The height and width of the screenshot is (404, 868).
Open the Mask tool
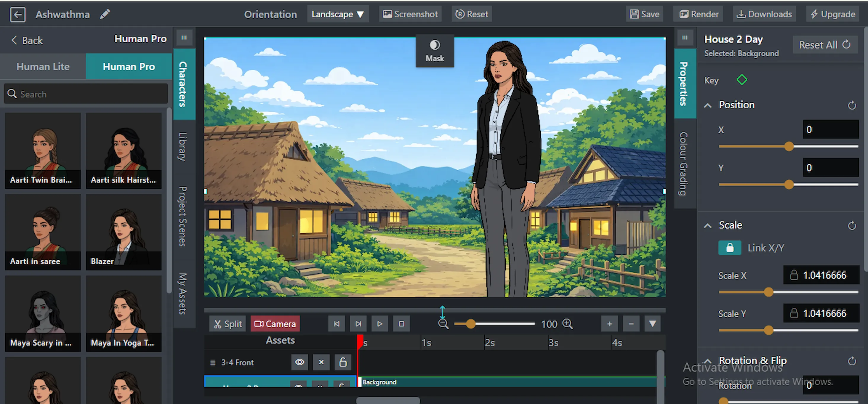click(x=435, y=51)
